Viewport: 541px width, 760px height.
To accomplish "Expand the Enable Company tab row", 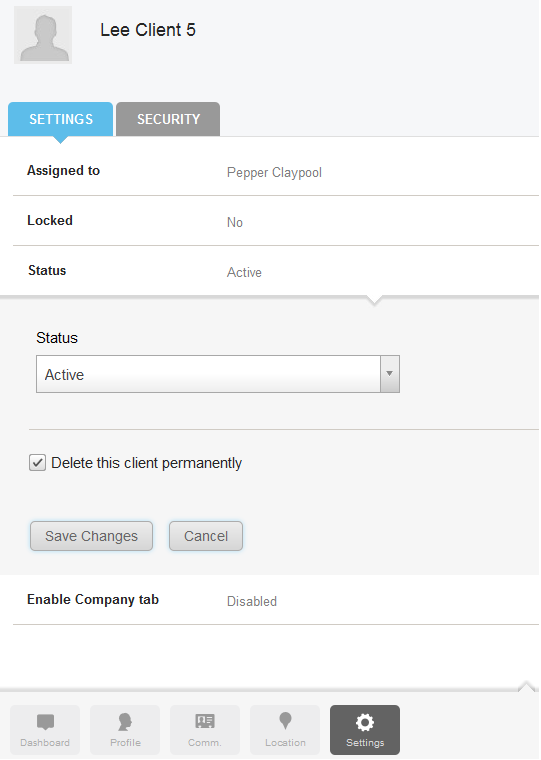I will click(x=276, y=600).
